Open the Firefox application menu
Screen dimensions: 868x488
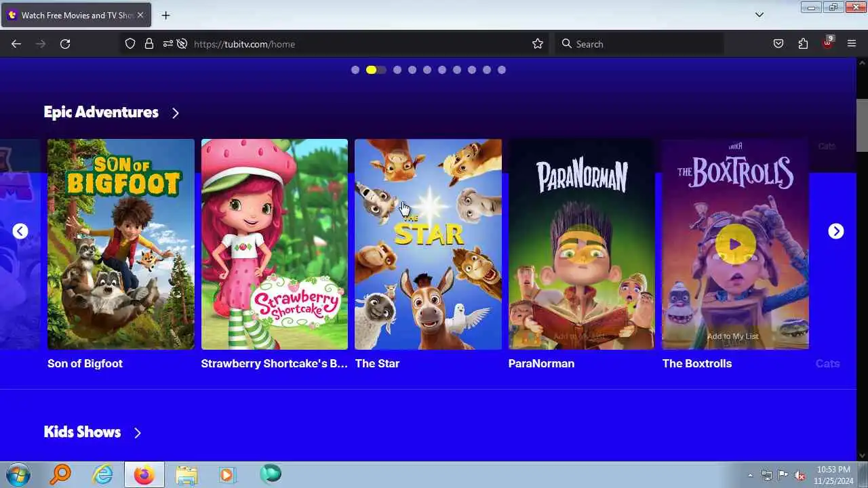[x=852, y=44]
